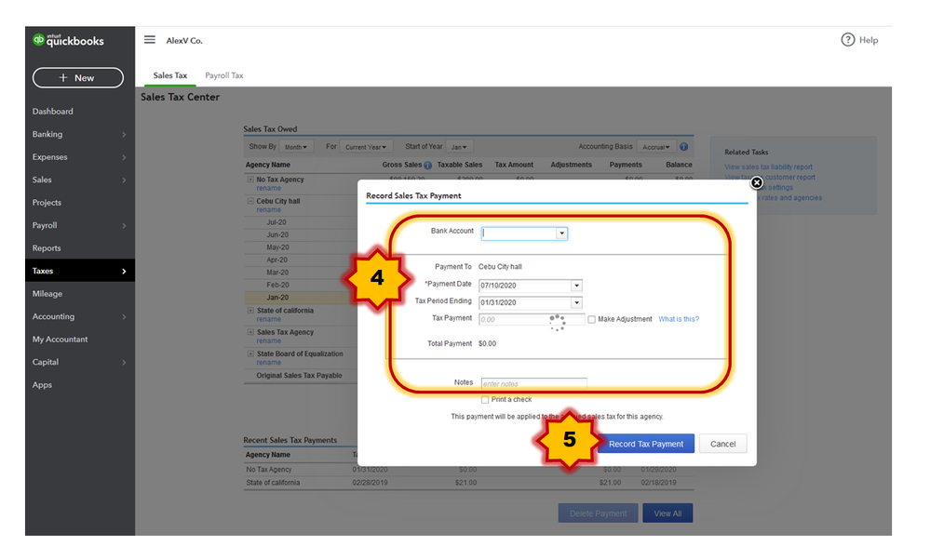Image resolution: width=930 pixels, height=560 pixels.
Task: Open the hamburger menu icon beside AlexV Co.
Action: [x=150, y=40]
